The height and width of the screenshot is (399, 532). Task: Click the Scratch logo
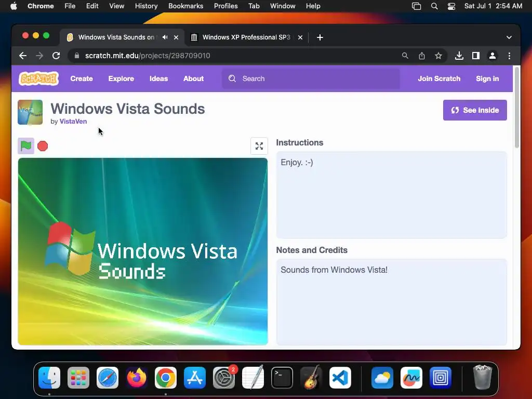pos(38,78)
